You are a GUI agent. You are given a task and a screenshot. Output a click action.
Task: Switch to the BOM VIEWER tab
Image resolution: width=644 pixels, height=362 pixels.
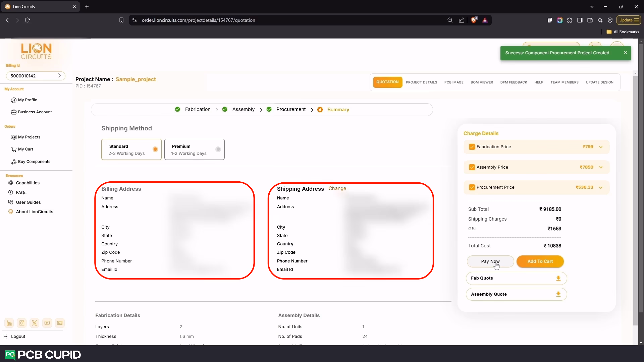pyautogui.click(x=482, y=82)
